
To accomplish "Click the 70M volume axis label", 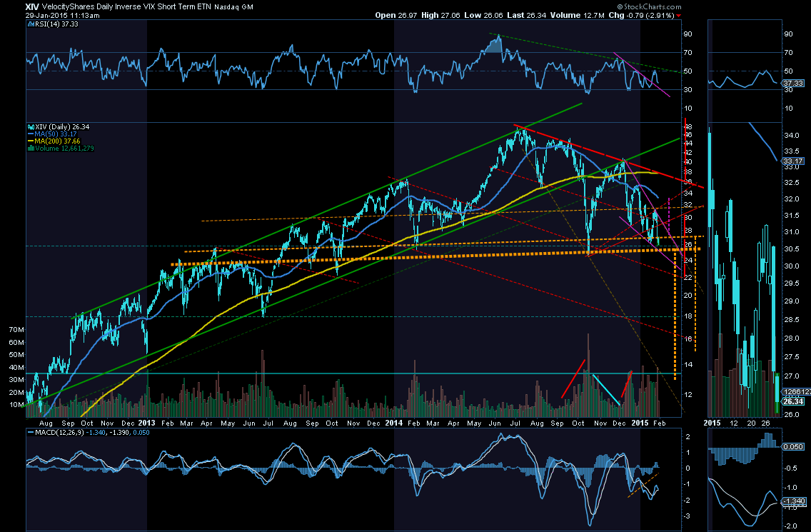I will pos(16,330).
